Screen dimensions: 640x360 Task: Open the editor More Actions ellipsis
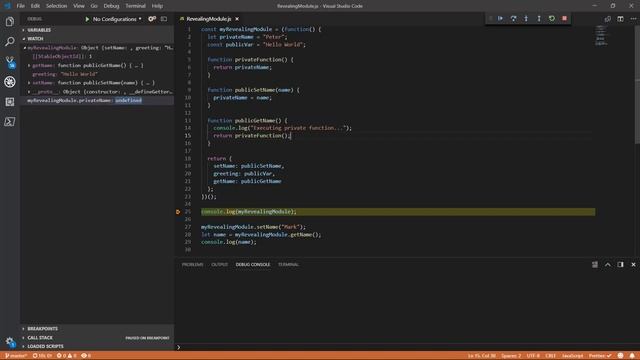coord(633,19)
